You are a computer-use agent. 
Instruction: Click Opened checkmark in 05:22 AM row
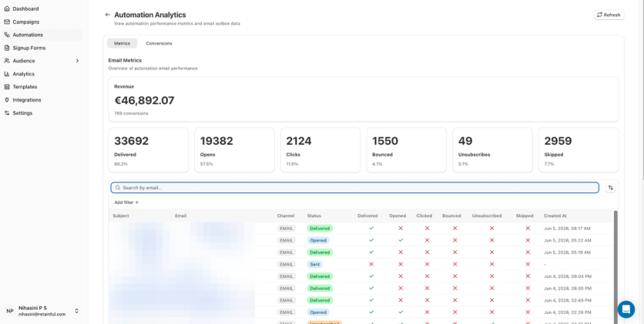click(x=401, y=240)
